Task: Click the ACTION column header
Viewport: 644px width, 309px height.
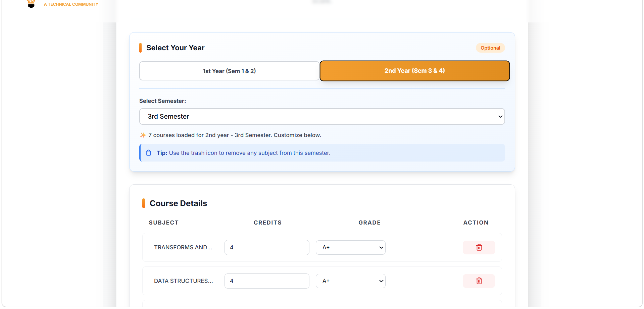Action: (x=476, y=223)
